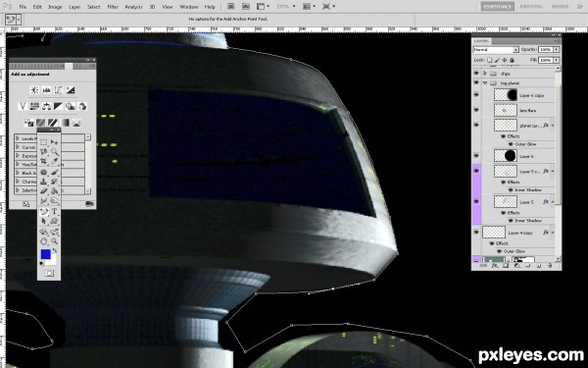Select the Eraser tool
The image size is (588, 368).
[x=43, y=191]
